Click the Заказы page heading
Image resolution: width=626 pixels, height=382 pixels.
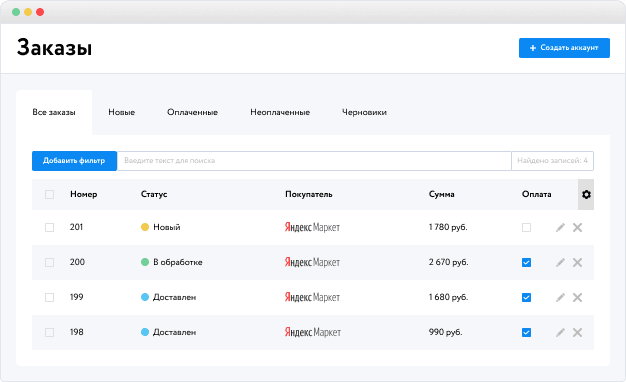(x=54, y=47)
